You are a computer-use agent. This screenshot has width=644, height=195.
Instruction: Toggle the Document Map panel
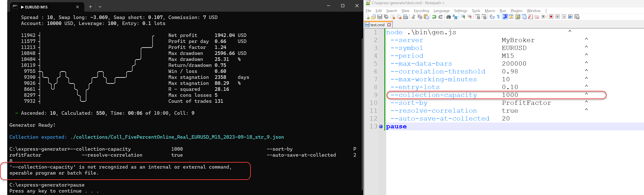point(517,17)
